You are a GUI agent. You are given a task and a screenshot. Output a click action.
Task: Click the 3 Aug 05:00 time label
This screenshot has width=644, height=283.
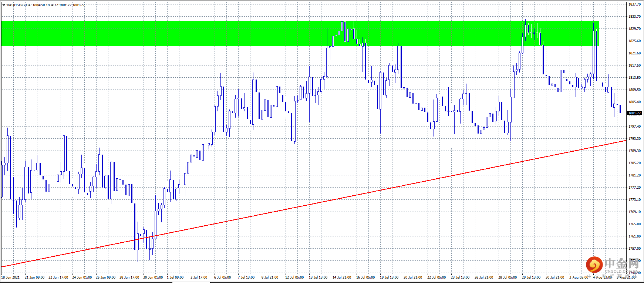(579, 277)
